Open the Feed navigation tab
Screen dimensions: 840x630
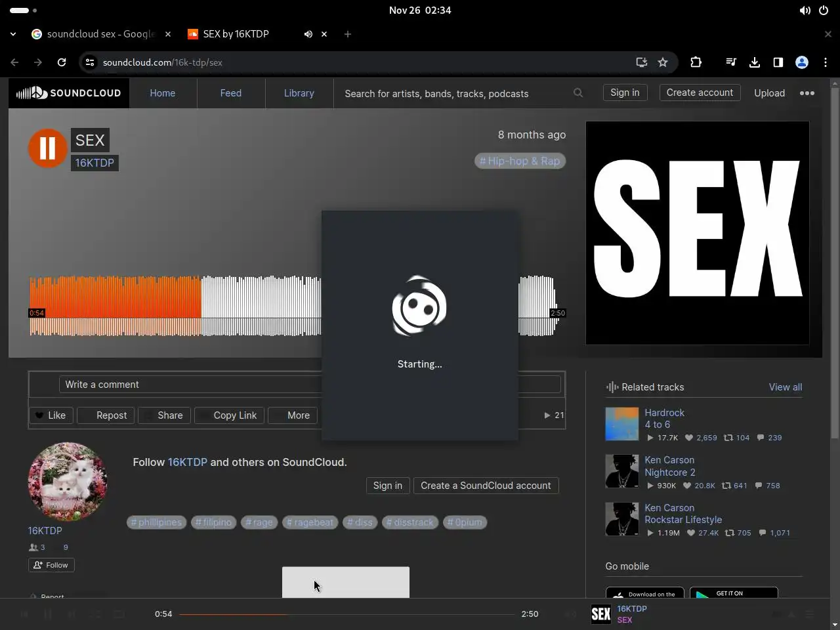pos(231,93)
